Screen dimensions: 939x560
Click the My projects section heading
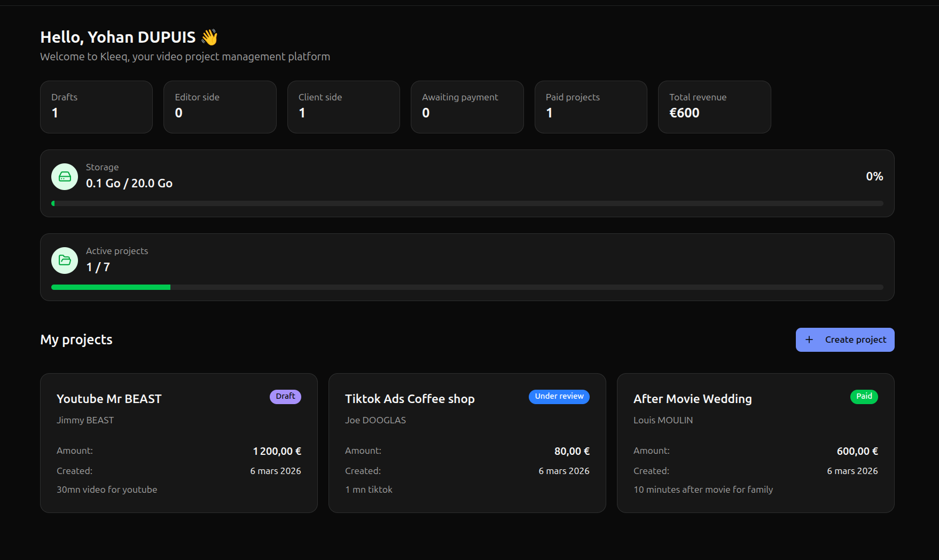pos(76,340)
